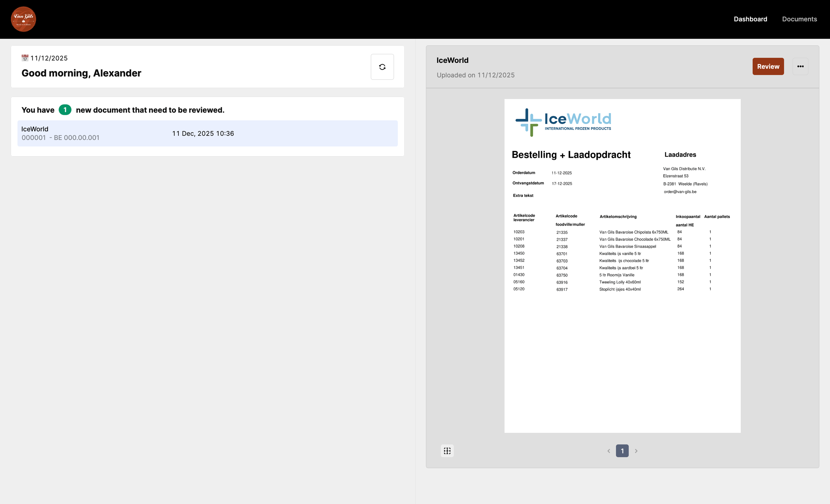
Task: Open the three-dots more options menu
Action: (x=800, y=66)
